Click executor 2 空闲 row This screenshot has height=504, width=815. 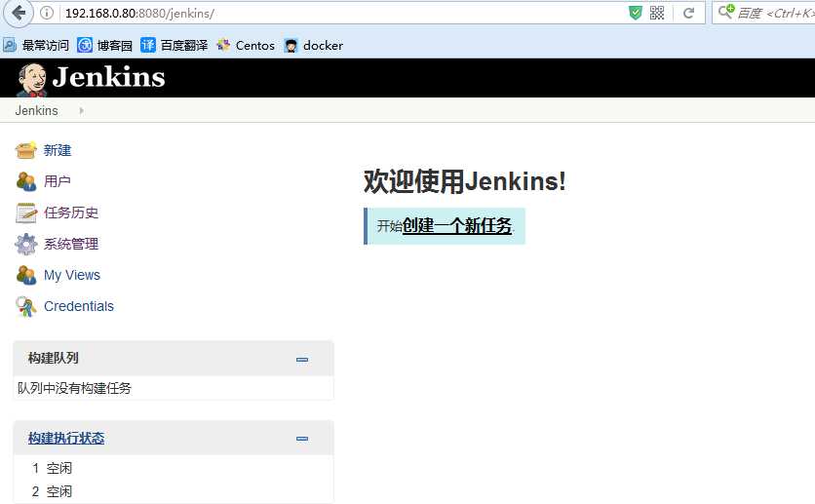pyautogui.click(x=174, y=491)
